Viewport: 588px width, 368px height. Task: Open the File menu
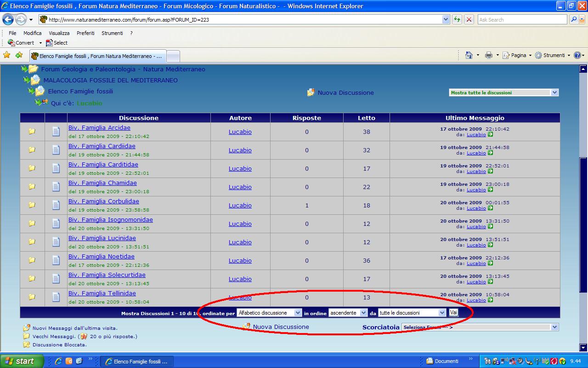[x=12, y=33]
